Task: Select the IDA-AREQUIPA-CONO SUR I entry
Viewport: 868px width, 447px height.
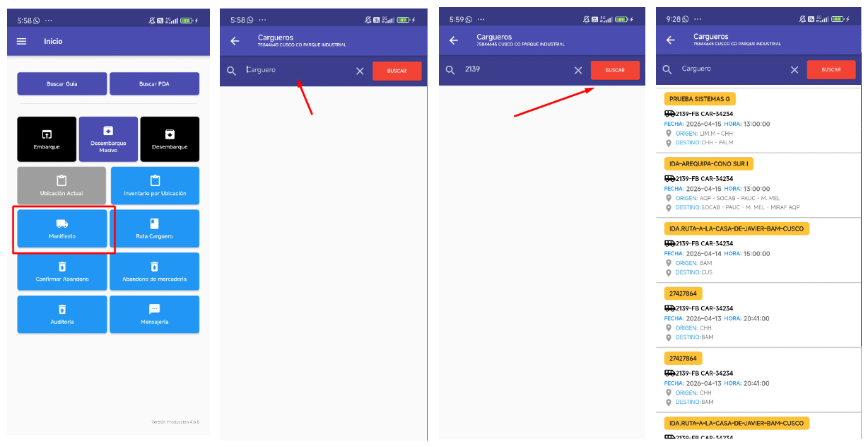Action: click(758, 185)
